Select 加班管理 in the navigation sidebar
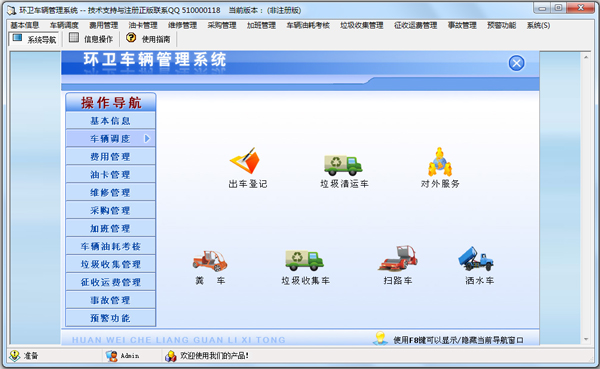Screen dimensions: 600x369 click(x=110, y=228)
